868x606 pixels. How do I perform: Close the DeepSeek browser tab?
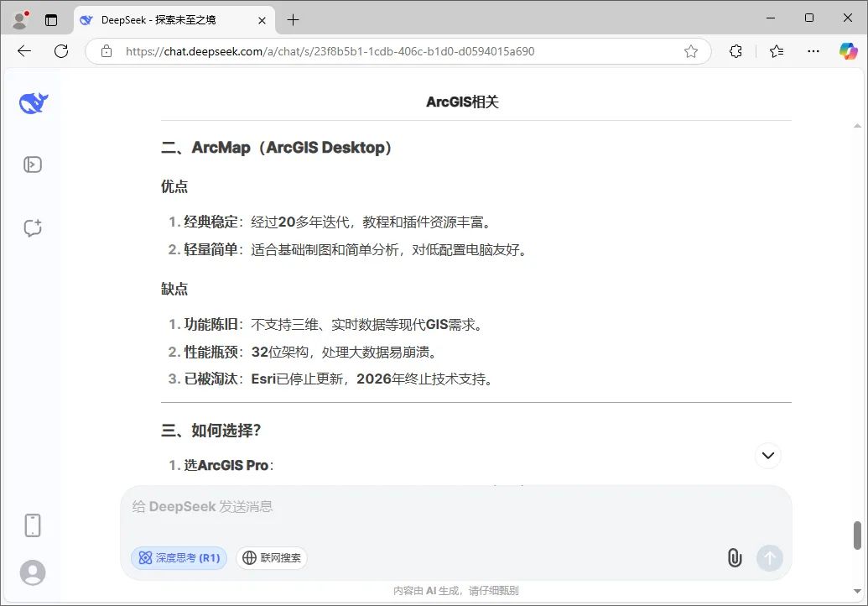pyautogui.click(x=262, y=20)
